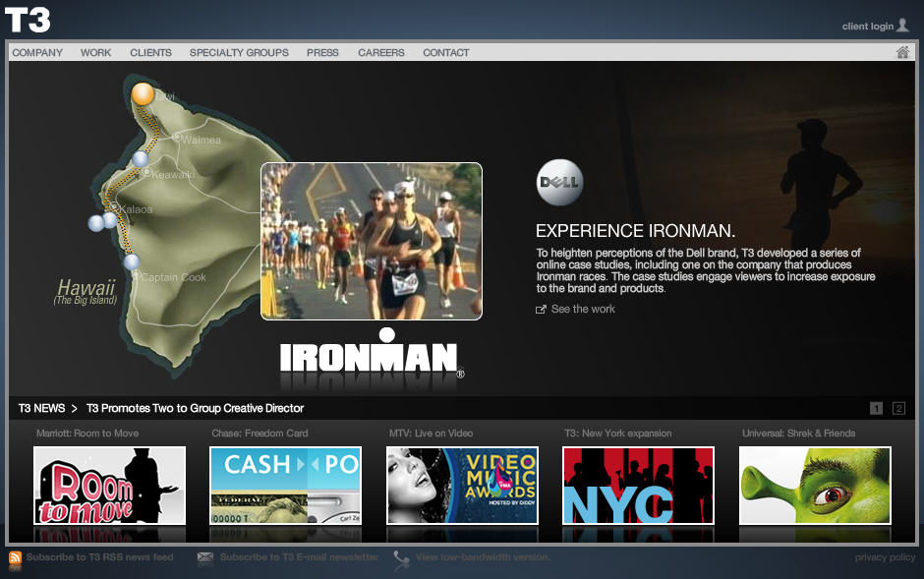This screenshot has height=579, width=924.
Task: Click the Ironman logo
Action: [x=372, y=352]
